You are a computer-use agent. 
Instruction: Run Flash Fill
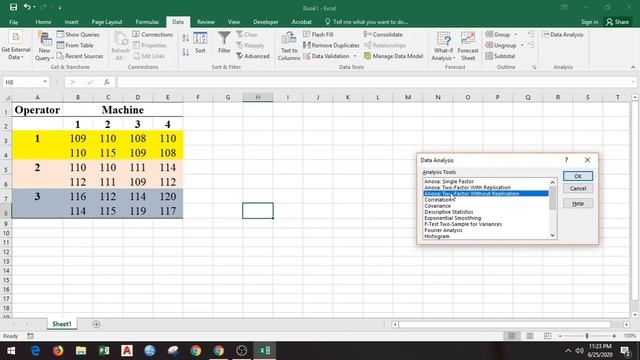click(318, 35)
